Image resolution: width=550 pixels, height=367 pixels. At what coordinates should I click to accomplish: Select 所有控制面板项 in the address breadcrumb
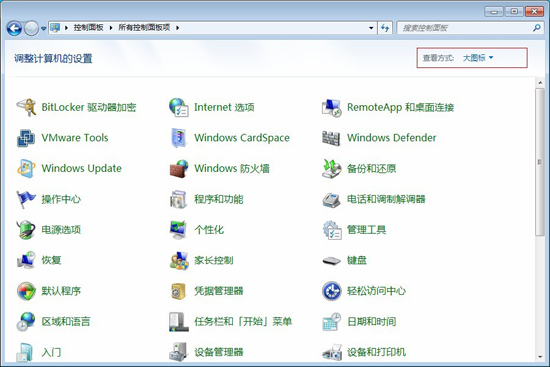coord(144,28)
